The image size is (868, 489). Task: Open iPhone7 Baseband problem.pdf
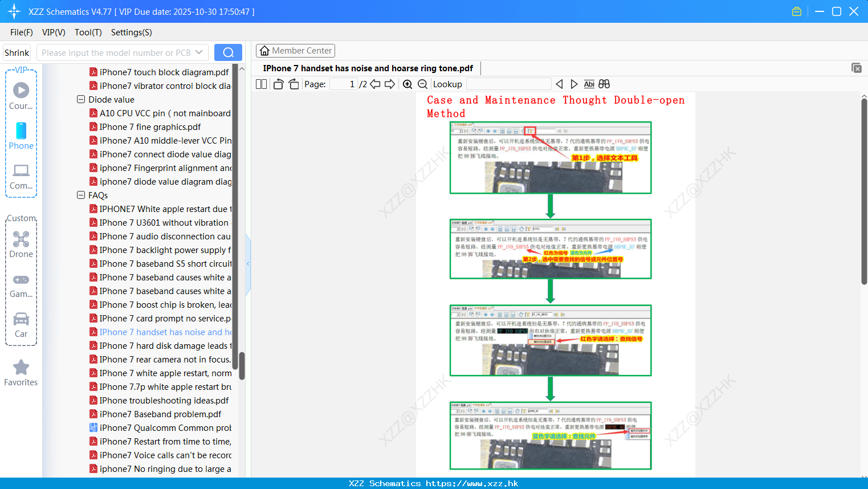pyautogui.click(x=156, y=414)
